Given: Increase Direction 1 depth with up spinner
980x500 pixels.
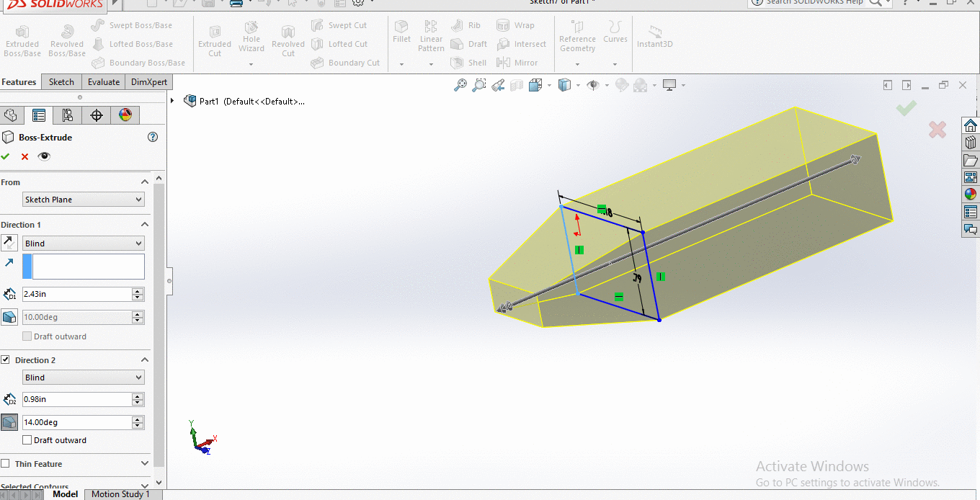Looking at the screenshot, I should point(138,291).
